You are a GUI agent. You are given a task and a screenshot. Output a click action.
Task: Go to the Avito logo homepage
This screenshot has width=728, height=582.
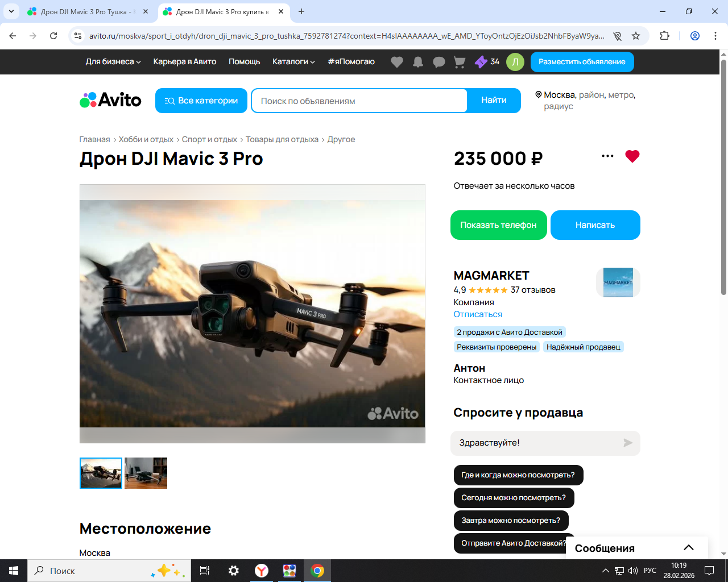110,100
